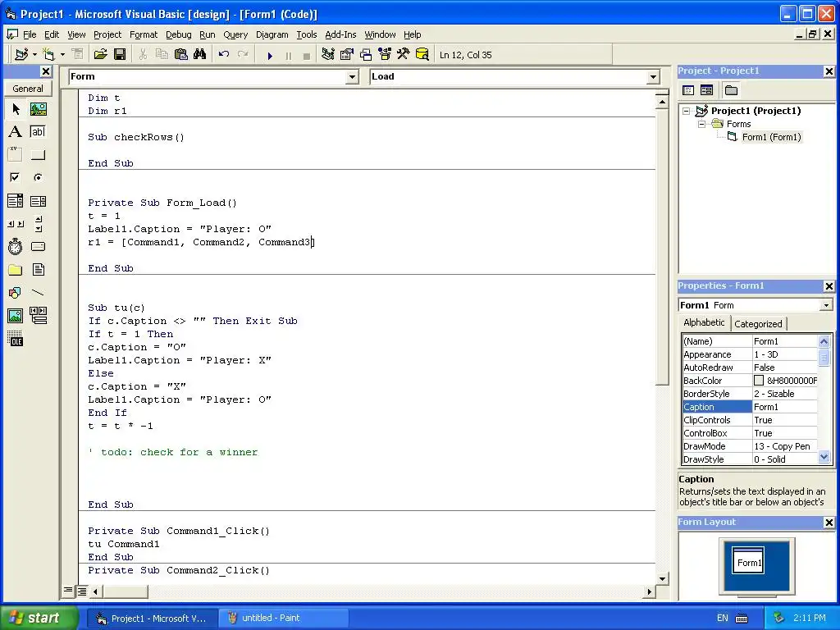Collapse the Forms folder node
This screenshot has height=630, width=840.
[x=701, y=124]
